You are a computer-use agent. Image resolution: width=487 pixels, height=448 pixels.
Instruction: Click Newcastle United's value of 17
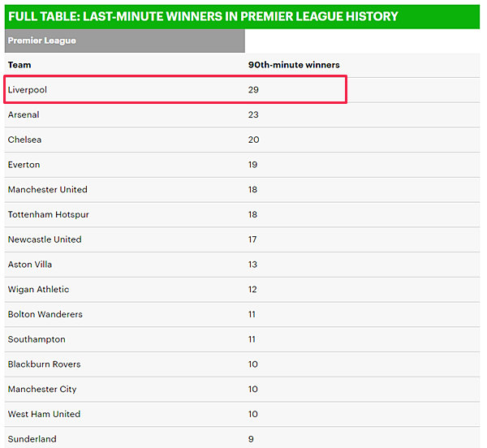pos(252,239)
